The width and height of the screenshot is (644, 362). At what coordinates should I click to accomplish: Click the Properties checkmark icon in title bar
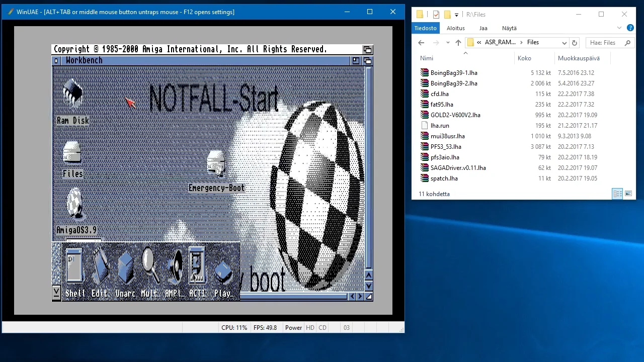click(x=436, y=15)
